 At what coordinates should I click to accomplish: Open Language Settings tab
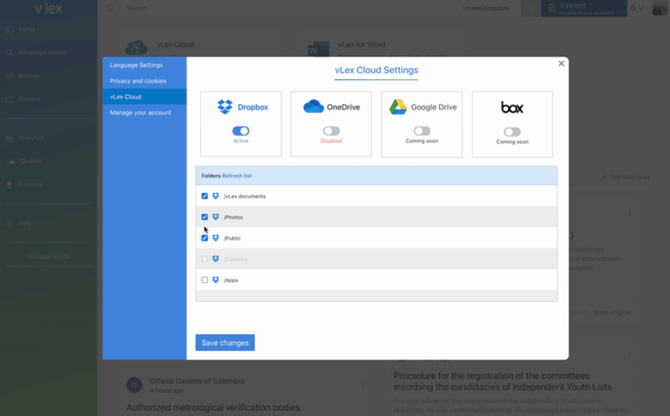click(x=144, y=65)
